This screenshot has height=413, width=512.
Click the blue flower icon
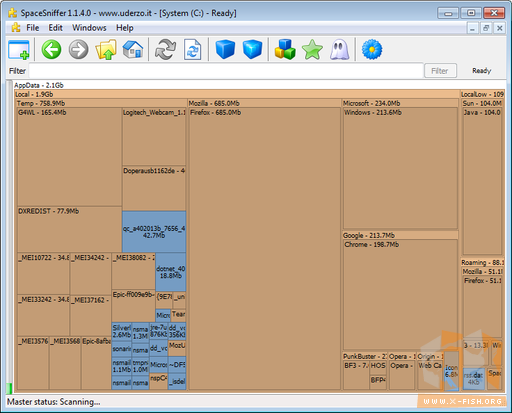coord(372,50)
